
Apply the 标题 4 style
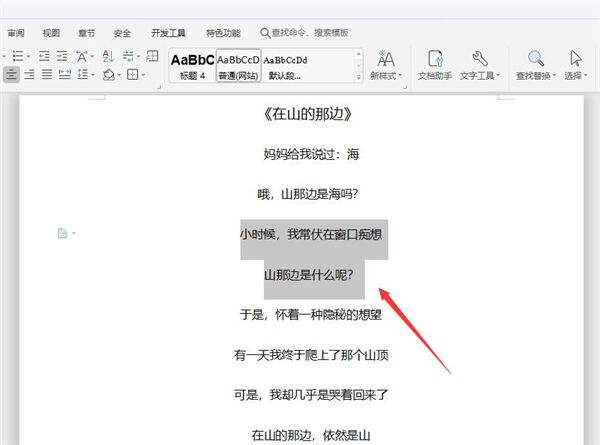[x=192, y=65]
